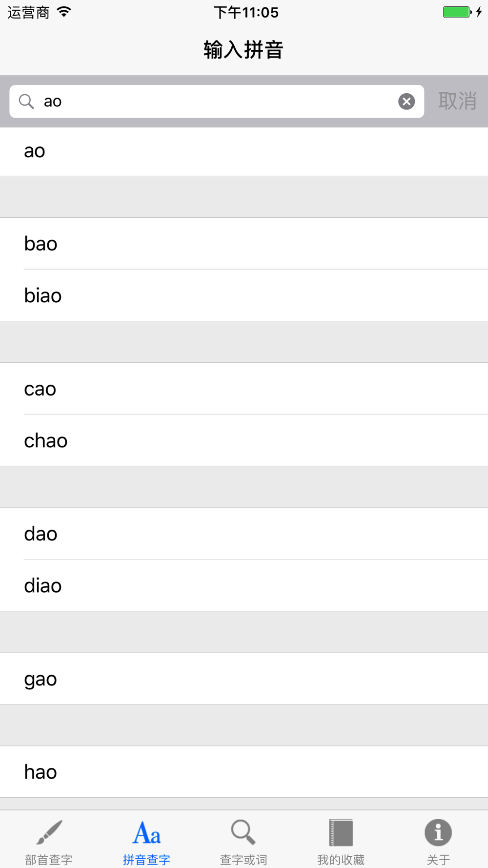
Task: Clear the pinyin search field text
Action: 407,102
